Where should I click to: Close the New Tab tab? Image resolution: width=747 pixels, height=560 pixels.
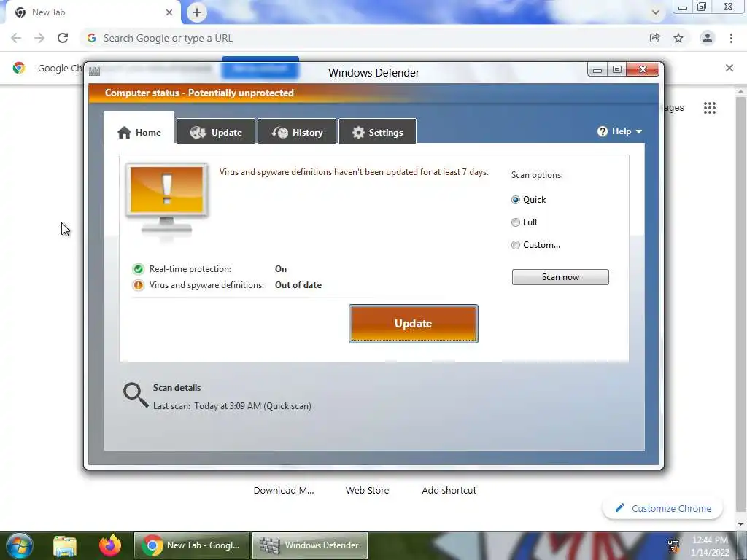coord(169,12)
